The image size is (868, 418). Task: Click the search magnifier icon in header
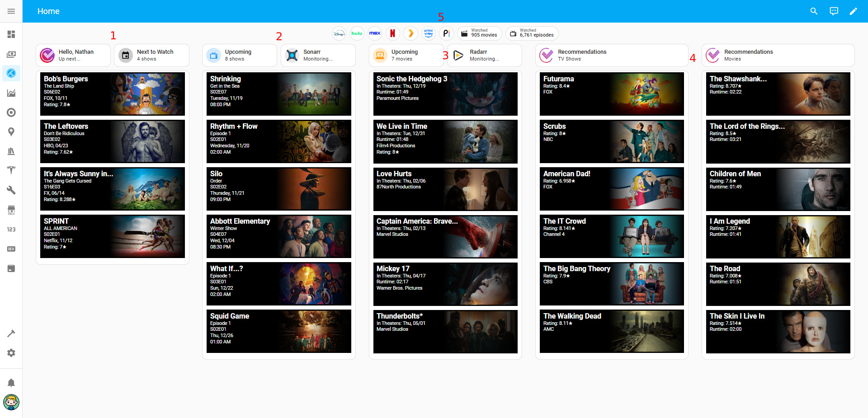[x=814, y=11]
